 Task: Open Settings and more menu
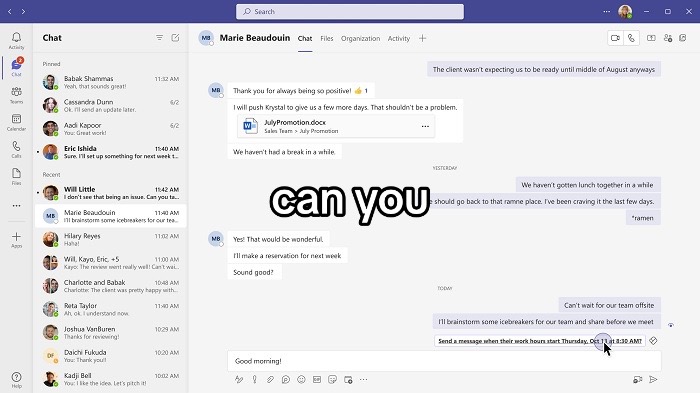pyautogui.click(x=606, y=12)
